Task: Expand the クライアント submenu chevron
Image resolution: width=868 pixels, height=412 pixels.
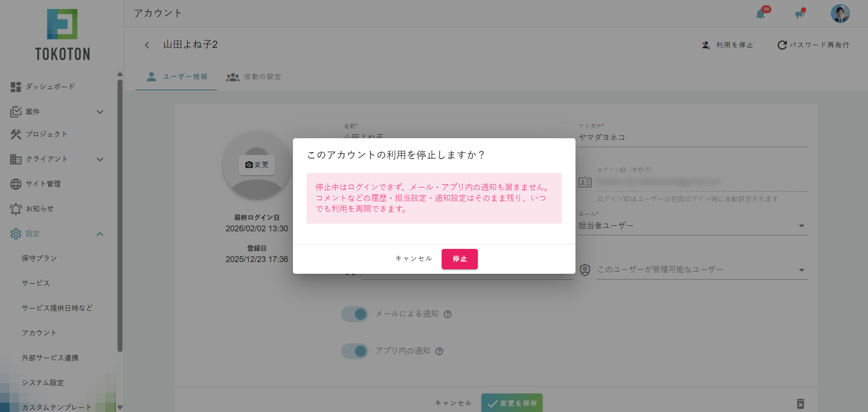Action: coord(100,159)
